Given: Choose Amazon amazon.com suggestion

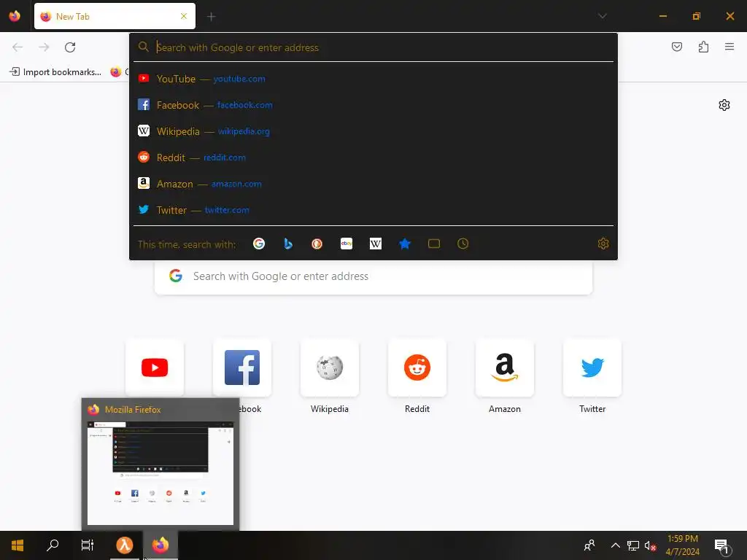Looking at the screenshot, I should tap(373, 183).
